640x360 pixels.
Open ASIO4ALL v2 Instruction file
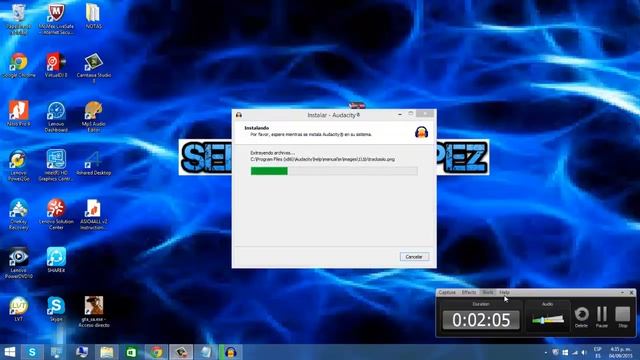[x=93, y=214]
